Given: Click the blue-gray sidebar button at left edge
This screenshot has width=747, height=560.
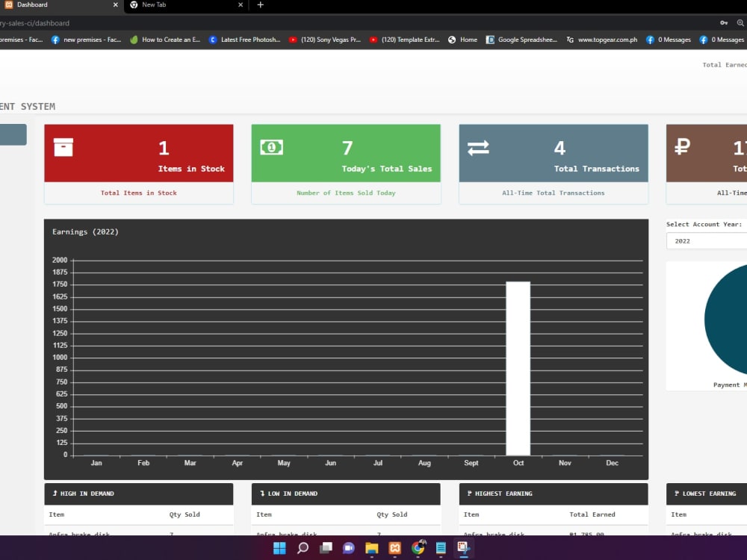Looking at the screenshot, I should point(13,134).
